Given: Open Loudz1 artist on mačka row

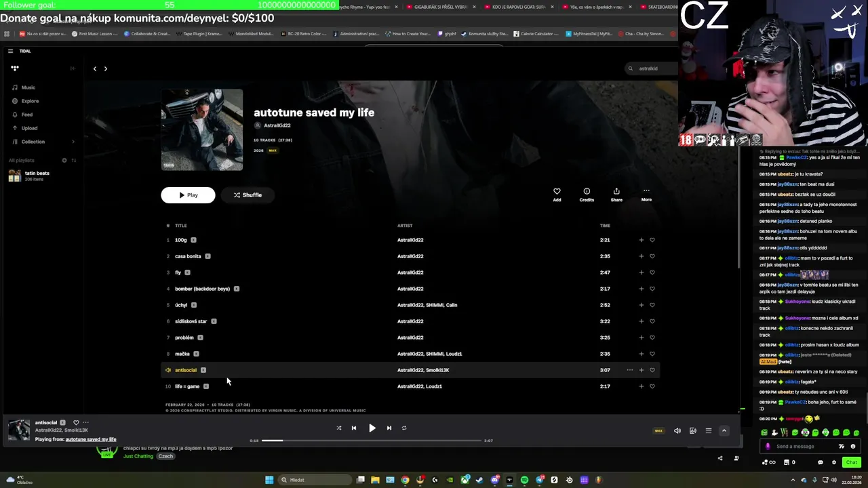Looking at the screenshot, I should tap(454, 354).
